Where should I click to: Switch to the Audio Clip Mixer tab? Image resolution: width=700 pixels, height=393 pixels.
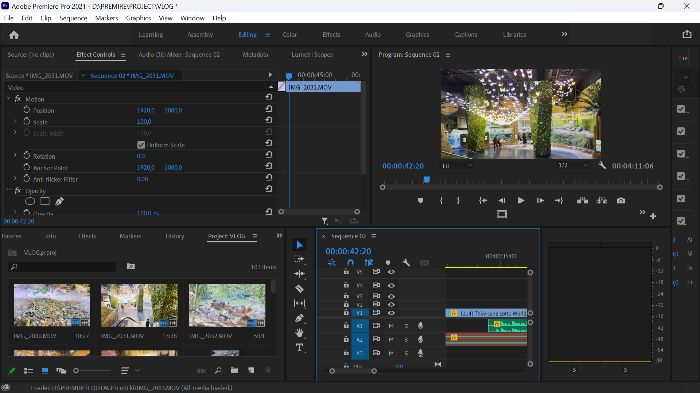pos(179,54)
